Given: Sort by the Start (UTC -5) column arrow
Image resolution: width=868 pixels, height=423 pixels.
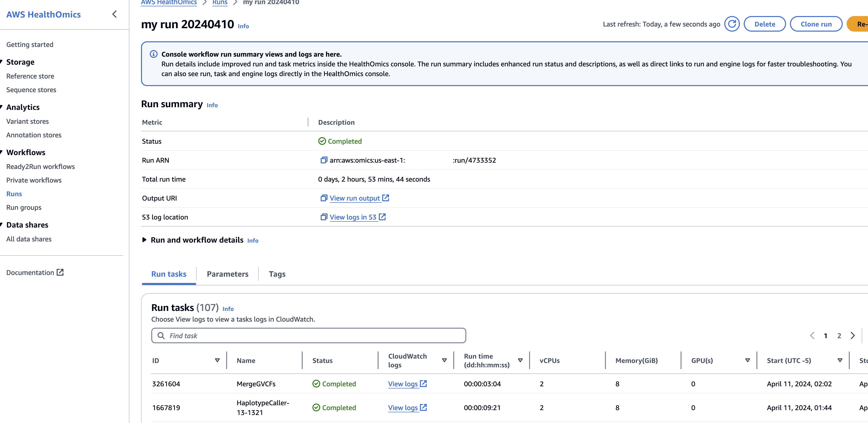Looking at the screenshot, I should point(840,360).
